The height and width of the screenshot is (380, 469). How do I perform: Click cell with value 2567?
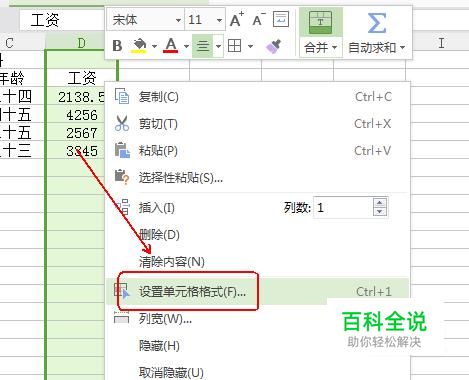pyautogui.click(x=76, y=133)
